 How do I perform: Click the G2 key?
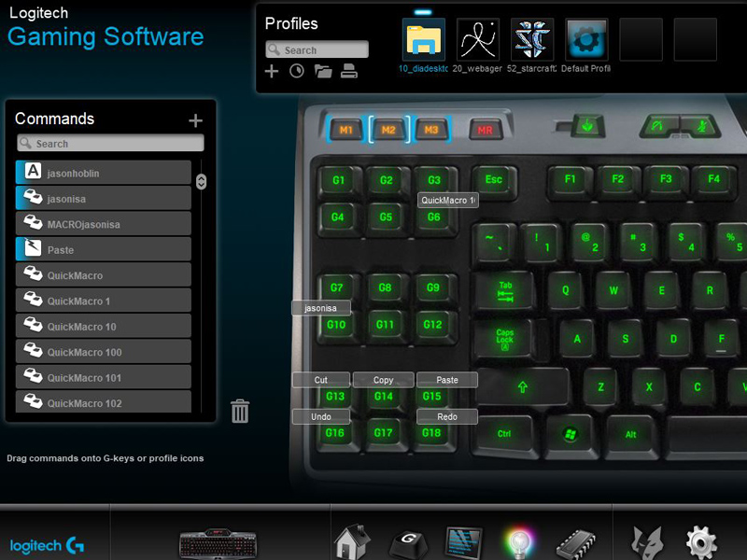387,179
